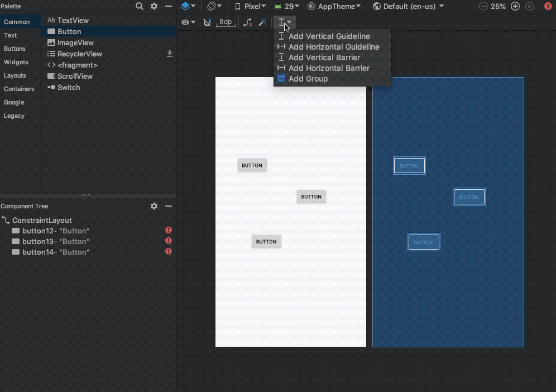Select the Buttons palette category
The image size is (556, 392).
pyautogui.click(x=20, y=49)
